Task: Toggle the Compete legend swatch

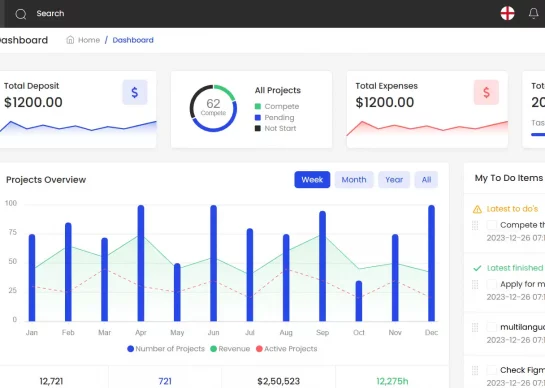Action: point(258,106)
